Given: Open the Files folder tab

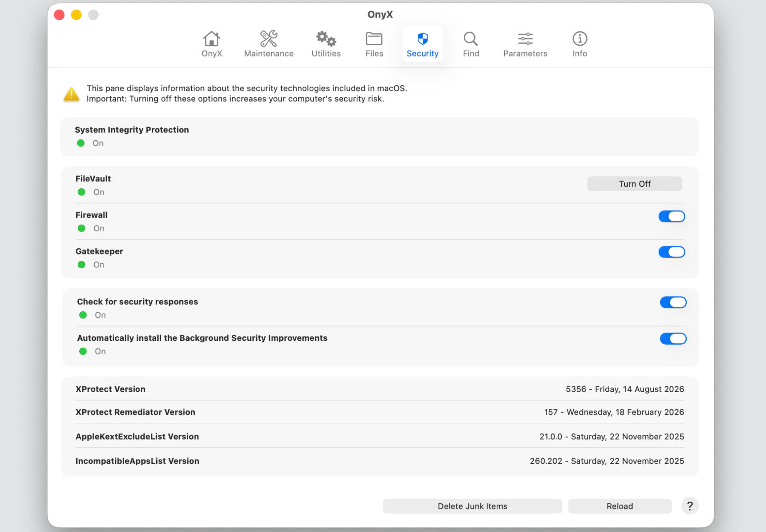Looking at the screenshot, I should tap(374, 44).
